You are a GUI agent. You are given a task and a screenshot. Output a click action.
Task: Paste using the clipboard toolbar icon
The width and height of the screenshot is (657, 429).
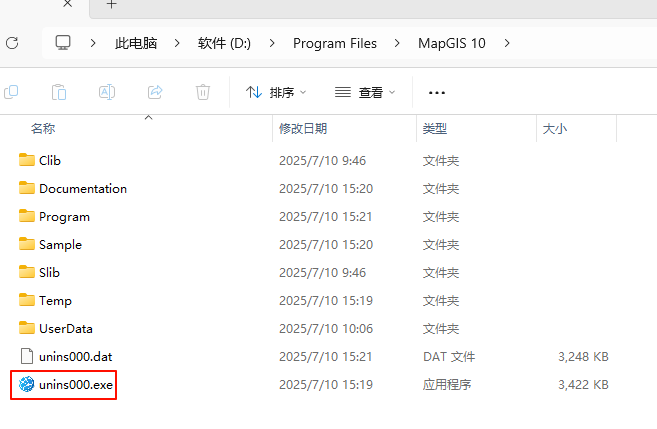tap(59, 92)
